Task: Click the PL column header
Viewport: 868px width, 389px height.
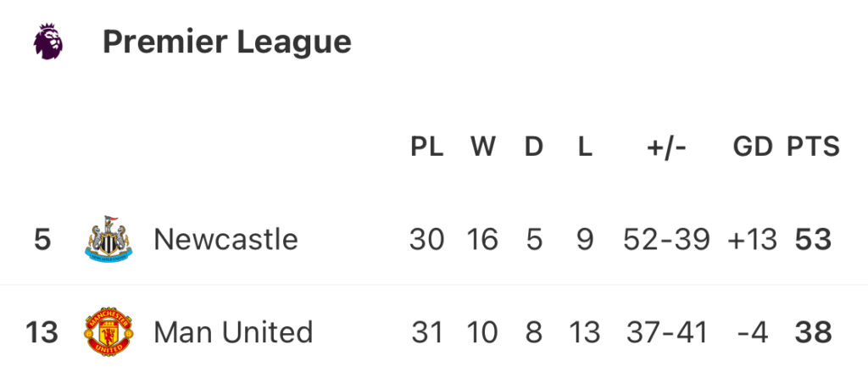Action: pos(427,147)
